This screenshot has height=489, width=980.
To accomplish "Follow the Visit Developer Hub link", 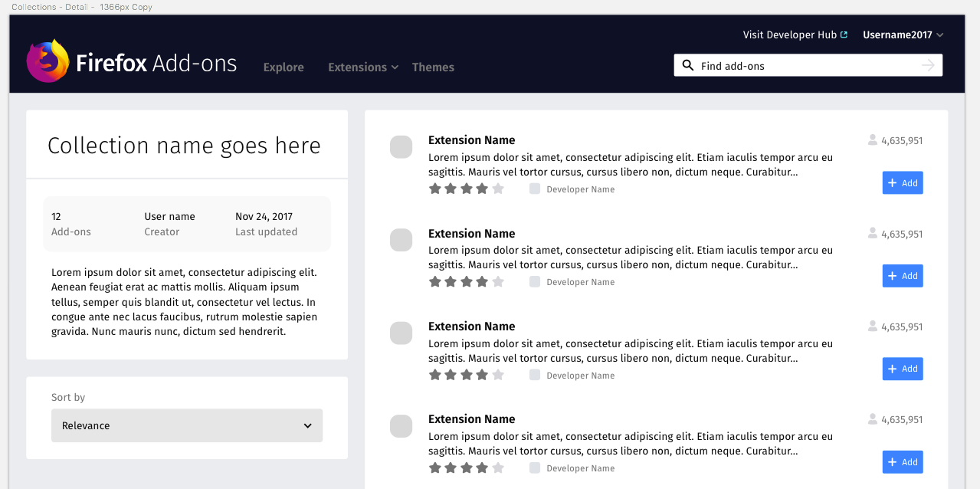I will (x=790, y=34).
